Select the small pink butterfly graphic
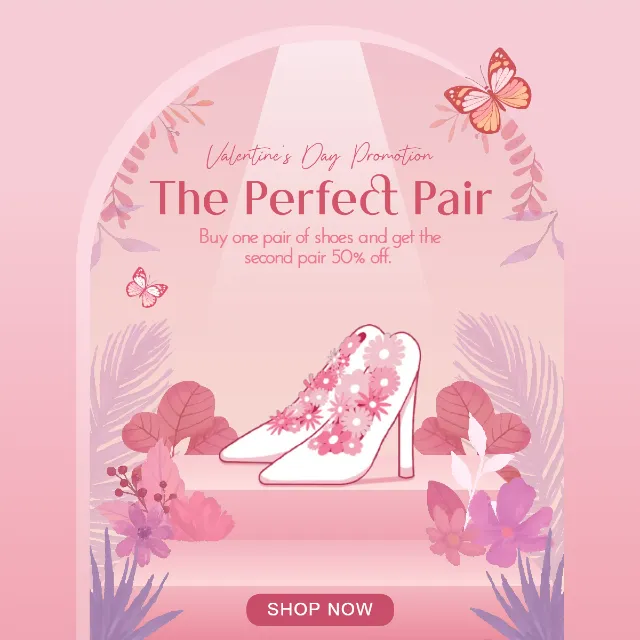This screenshot has height=640, width=640. (x=146, y=287)
